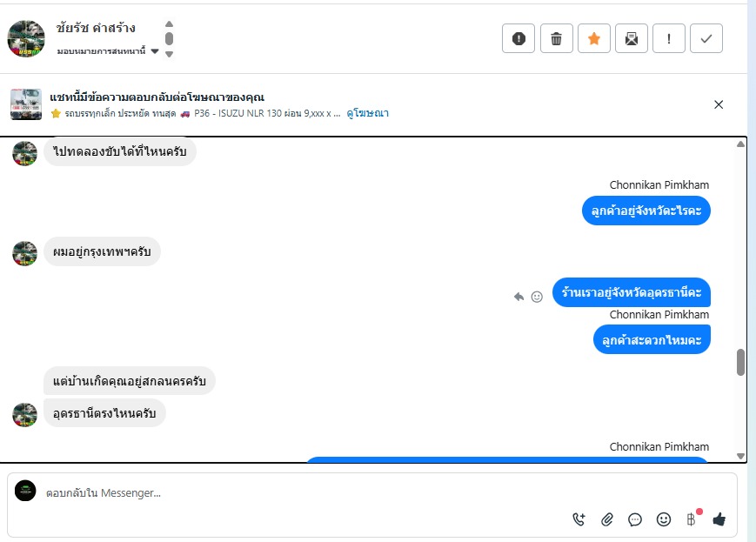Send a thumbs-up like

coord(719,519)
